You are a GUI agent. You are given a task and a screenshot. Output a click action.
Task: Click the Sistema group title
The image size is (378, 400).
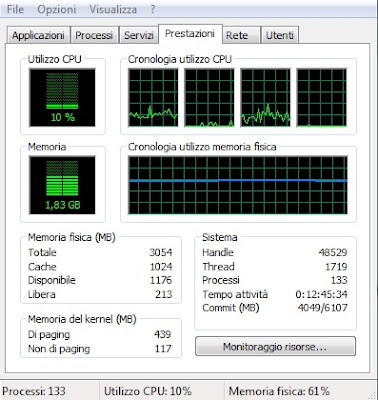click(220, 237)
